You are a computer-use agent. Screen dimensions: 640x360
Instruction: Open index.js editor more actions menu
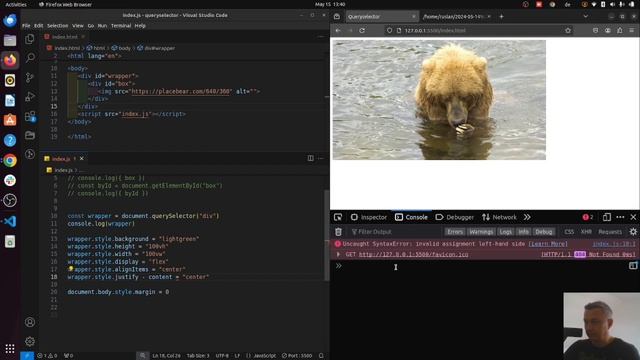tap(321, 158)
